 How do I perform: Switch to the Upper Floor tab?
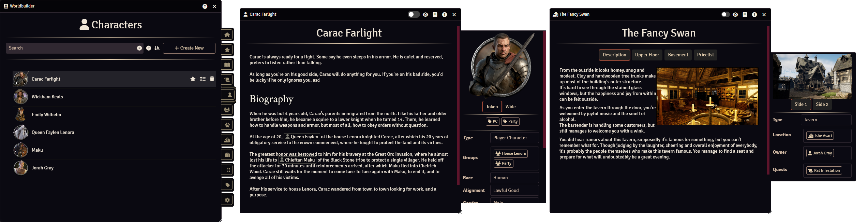click(x=647, y=55)
